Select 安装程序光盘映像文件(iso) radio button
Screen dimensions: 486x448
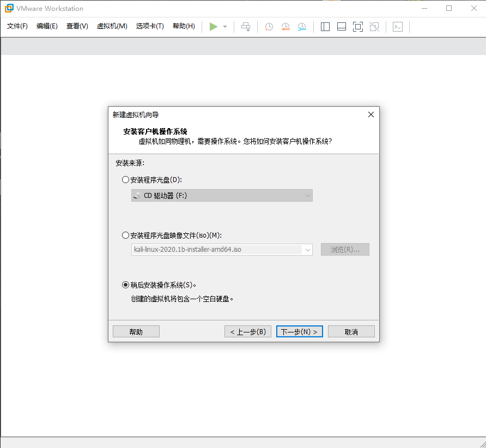pyautogui.click(x=125, y=235)
